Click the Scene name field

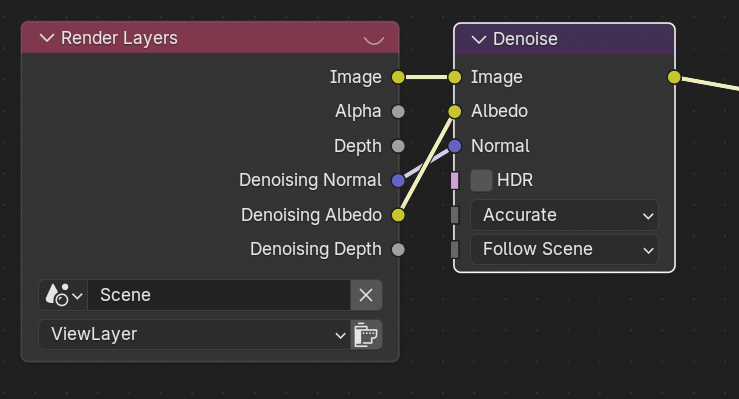tap(219, 295)
